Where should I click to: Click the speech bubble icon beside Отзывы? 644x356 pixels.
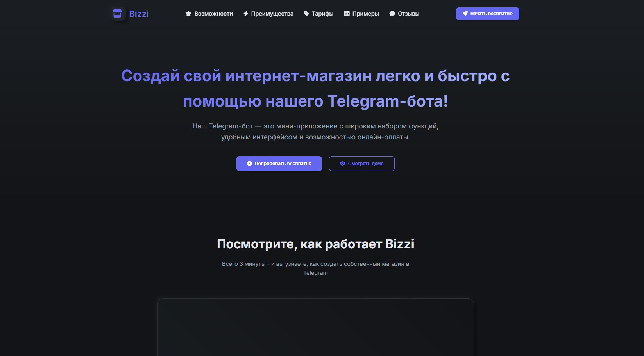tap(392, 14)
